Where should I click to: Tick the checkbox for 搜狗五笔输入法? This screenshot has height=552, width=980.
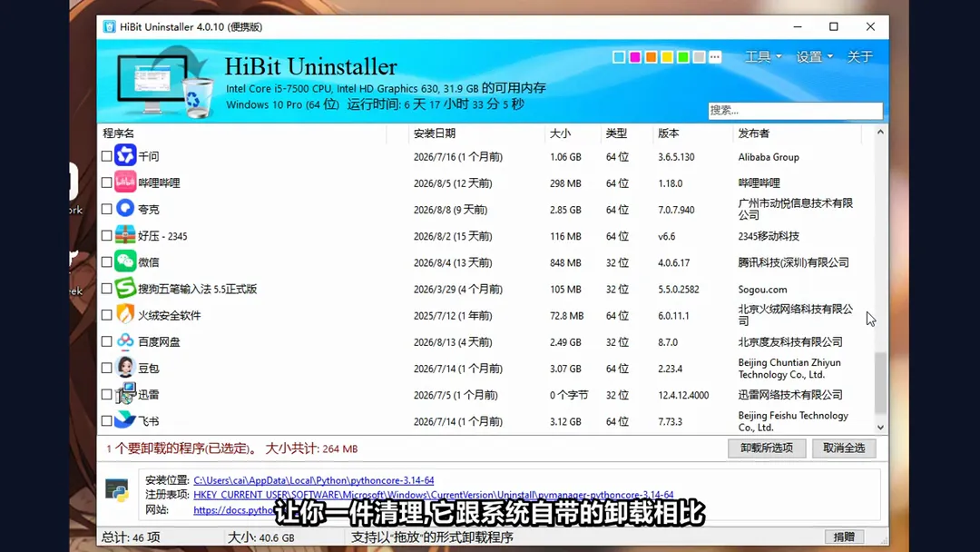(x=107, y=289)
